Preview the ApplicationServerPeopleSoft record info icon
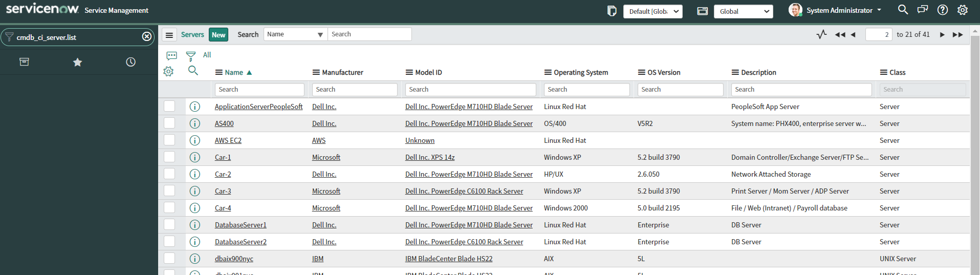Screen dimensions: 980x275 [194, 107]
